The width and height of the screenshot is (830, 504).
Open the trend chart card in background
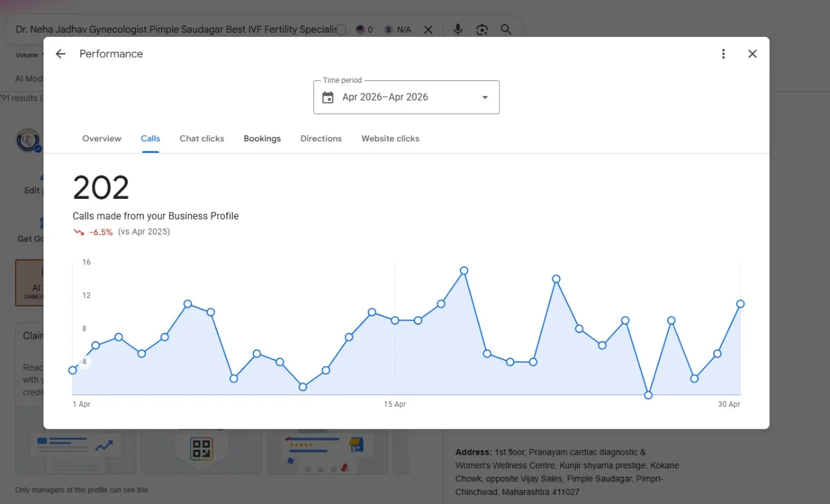coord(76,450)
